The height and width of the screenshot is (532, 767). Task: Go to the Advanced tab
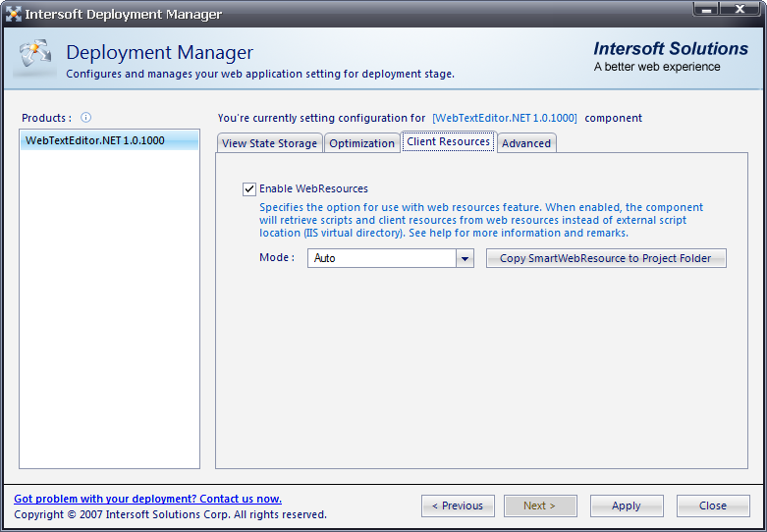(x=526, y=143)
